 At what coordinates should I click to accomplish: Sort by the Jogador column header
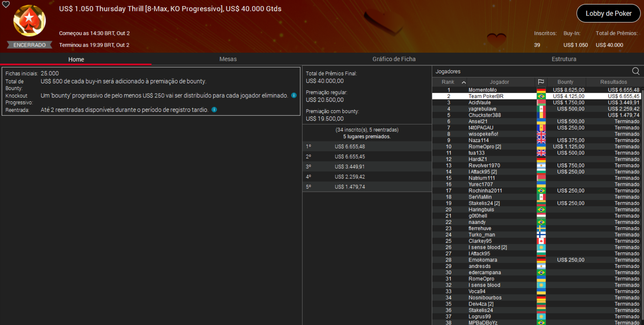click(499, 82)
